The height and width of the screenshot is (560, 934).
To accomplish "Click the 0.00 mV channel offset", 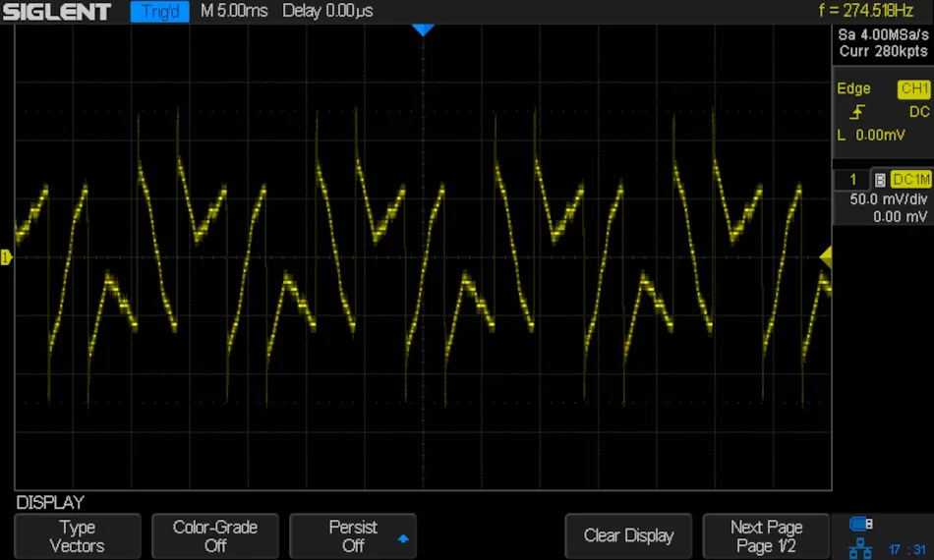I will [900, 216].
